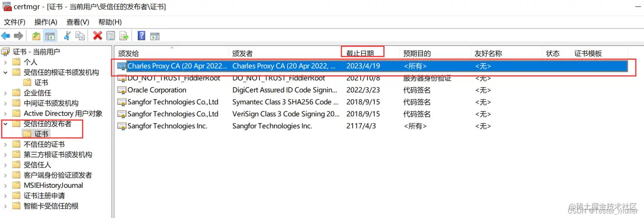Click the Oracle Corporation certificate icon

tap(122, 90)
